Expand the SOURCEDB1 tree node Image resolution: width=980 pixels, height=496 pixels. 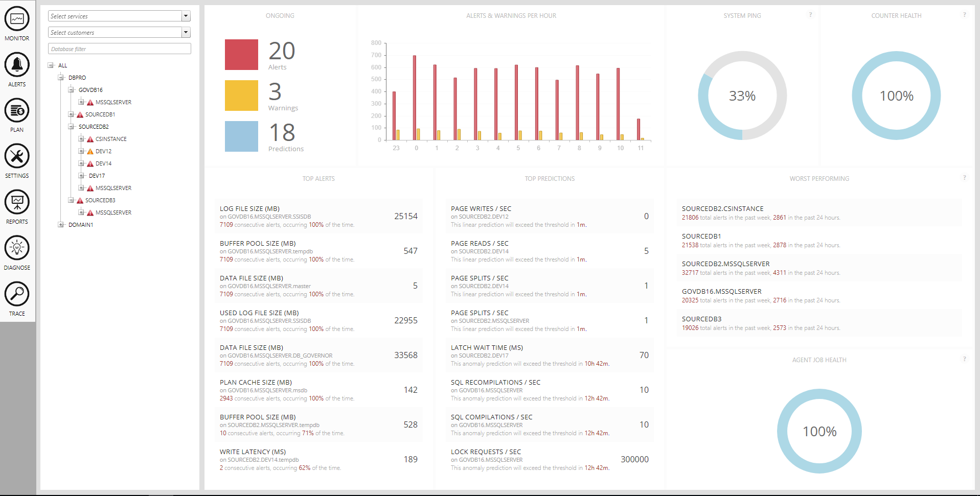point(71,114)
